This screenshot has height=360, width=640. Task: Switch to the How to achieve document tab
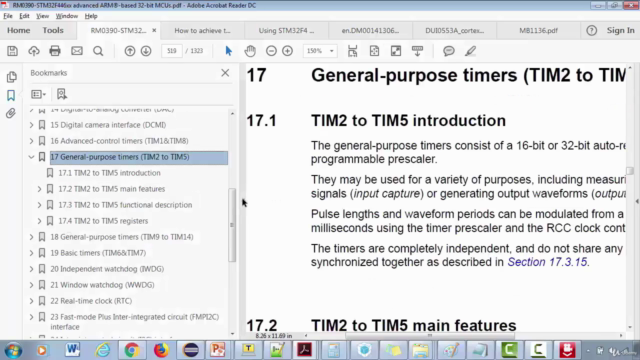pos(202,31)
